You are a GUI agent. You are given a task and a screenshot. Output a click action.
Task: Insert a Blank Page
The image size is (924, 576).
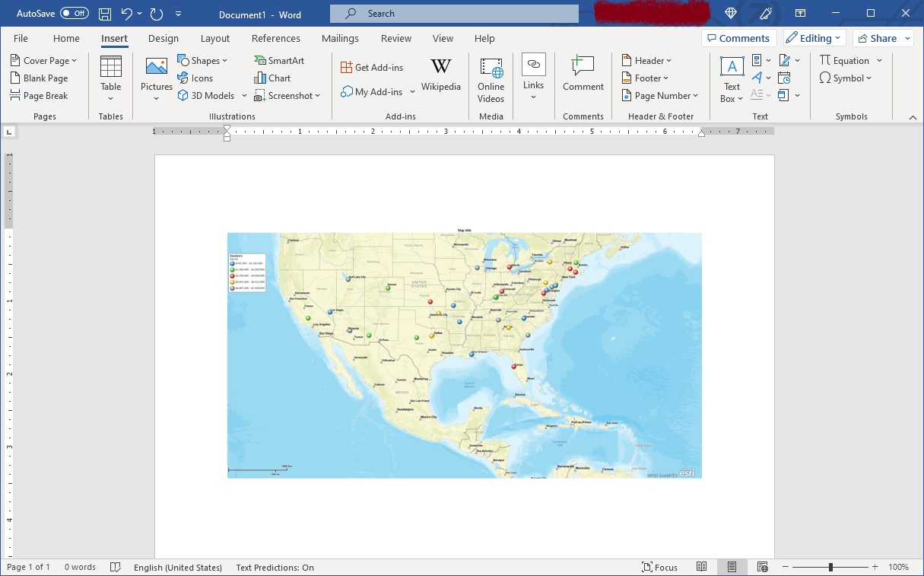[x=40, y=78]
